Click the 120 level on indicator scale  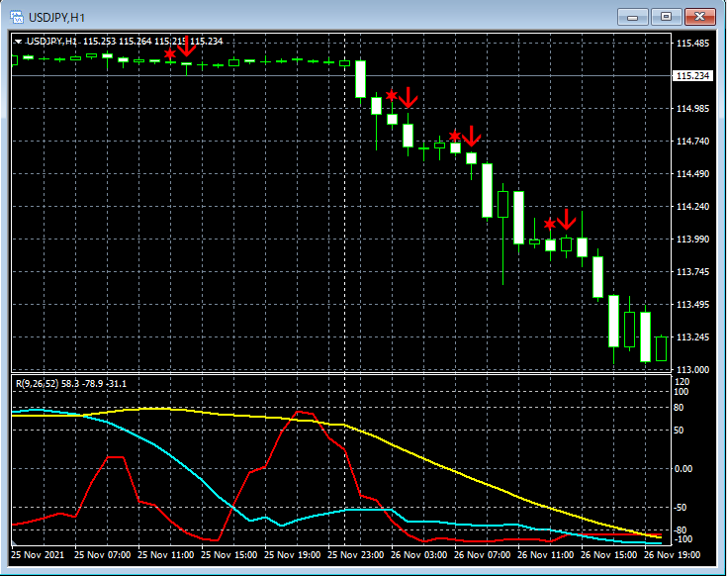point(682,381)
